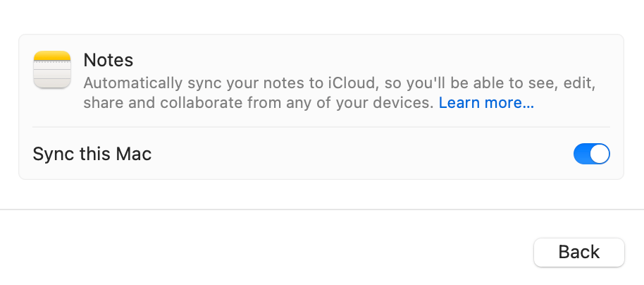Turn off the Sync this Mac switch
Image resolution: width=644 pixels, height=285 pixels.
click(591, 154)
